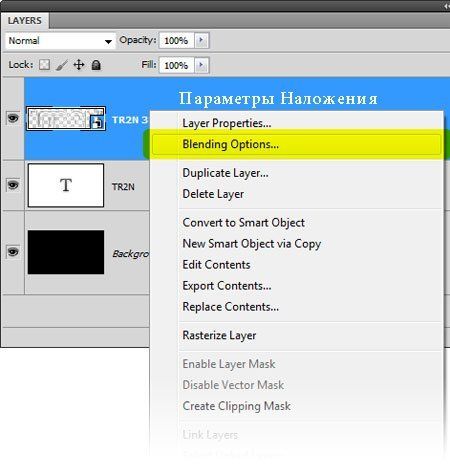Click the smart object badge on TR2N 3 thumbnail
Screen dimensions: 450x475
point(97,122)
